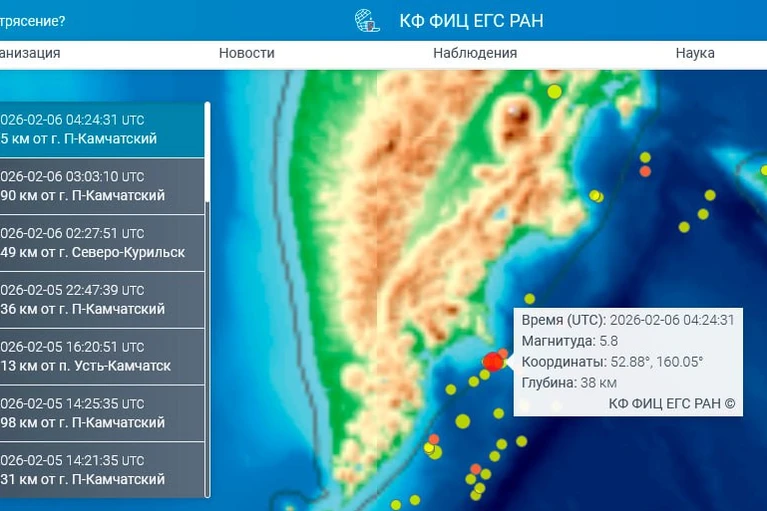The height and width of the screenshot is (511, 767).
Task: Click the globe logo icon in the header
Action: point(367,21)
